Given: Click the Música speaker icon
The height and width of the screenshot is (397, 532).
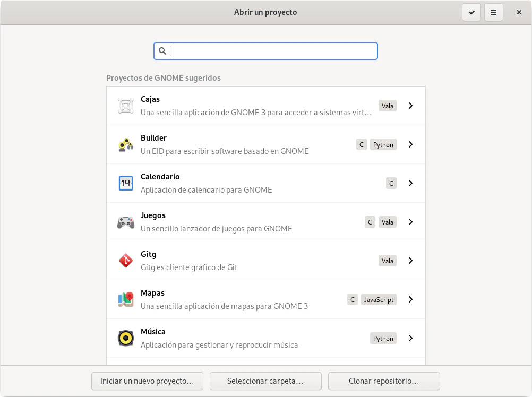Looking at the screenshot, I should [x=126, y=338].
